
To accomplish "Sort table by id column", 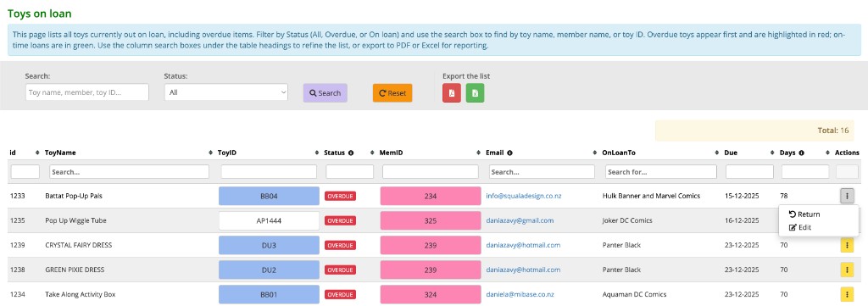I will click(37, 153).
